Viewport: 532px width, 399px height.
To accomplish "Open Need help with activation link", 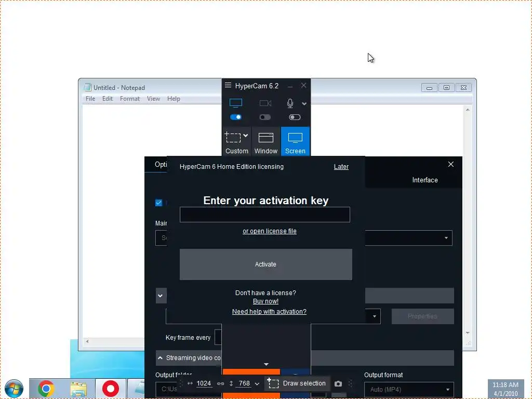I will pos(269,312).
